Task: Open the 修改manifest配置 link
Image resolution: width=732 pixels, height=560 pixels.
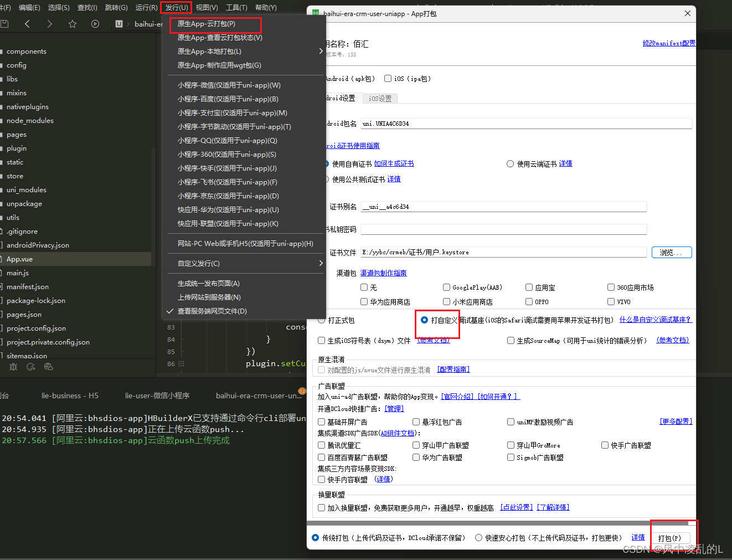Action: click(x=668, y=43)
